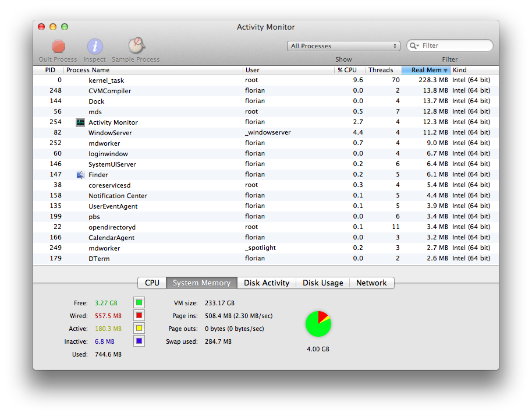
Task: Select the Activity Monitor app icon in list
Action: 80,122
